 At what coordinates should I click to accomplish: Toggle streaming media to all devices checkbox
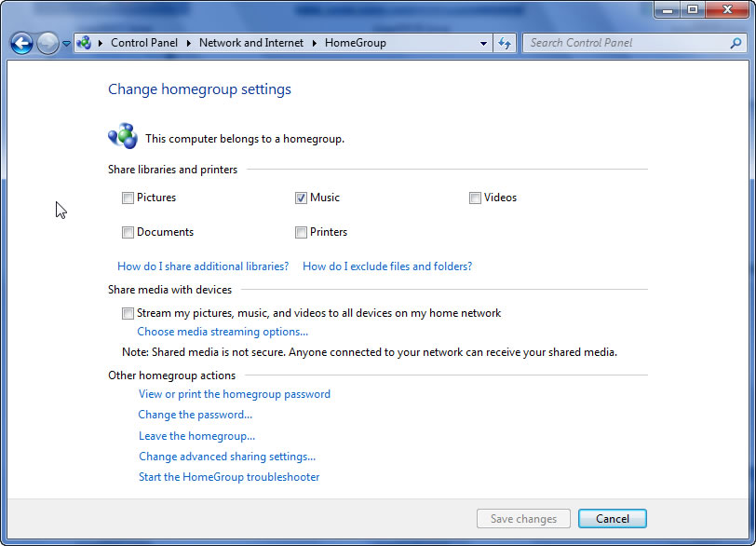pos(128,314)
